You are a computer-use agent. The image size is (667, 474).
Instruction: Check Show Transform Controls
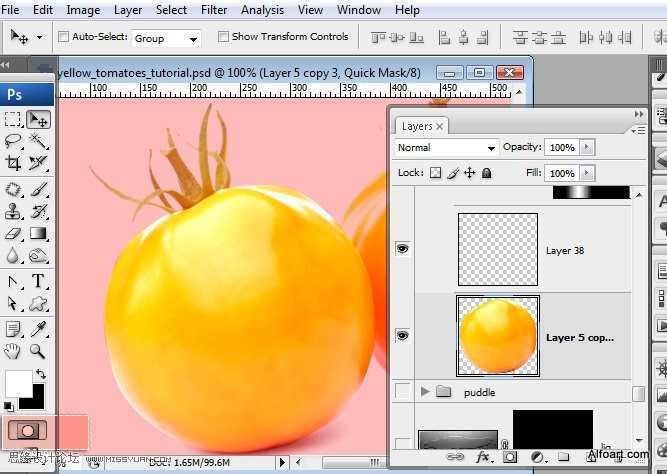point(223,37)
